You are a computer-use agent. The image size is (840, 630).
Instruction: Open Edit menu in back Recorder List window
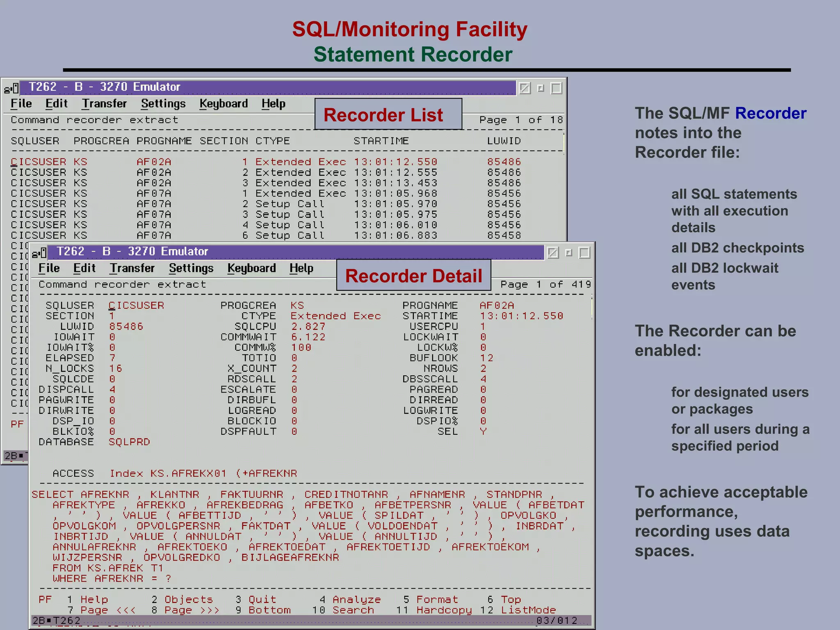[x=57, y=104]
